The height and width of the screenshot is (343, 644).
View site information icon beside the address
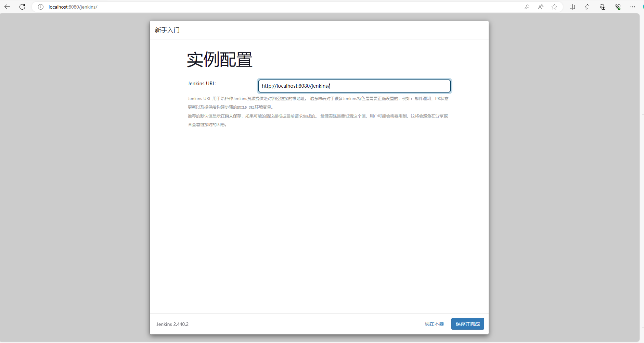(x=41, y=7)
